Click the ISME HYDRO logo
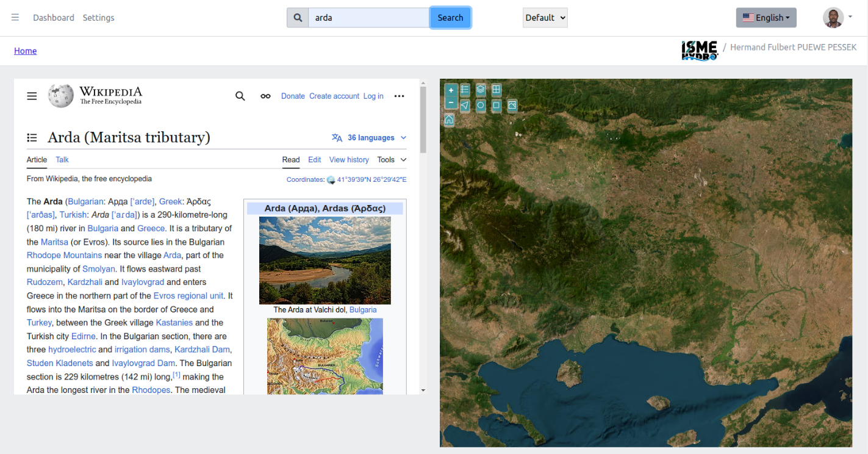Screen dimensions: 868x454 click(x=700, y=50)
